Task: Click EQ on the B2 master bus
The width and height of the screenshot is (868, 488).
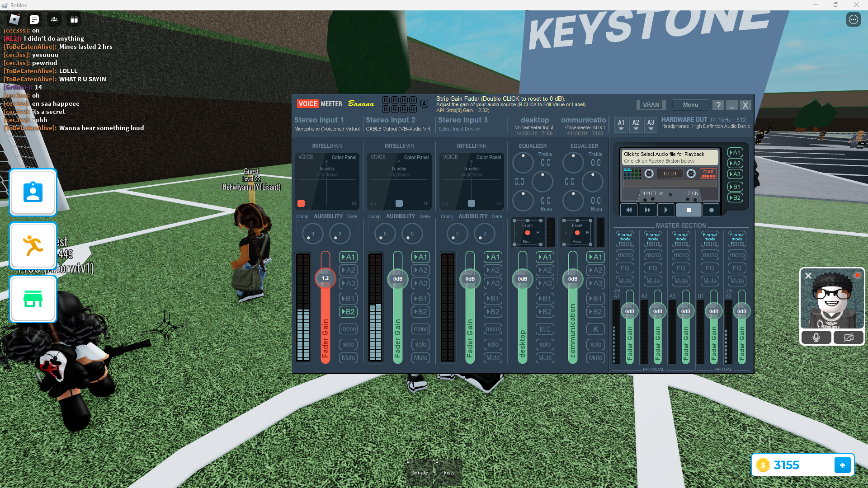Action: point(737,268)
